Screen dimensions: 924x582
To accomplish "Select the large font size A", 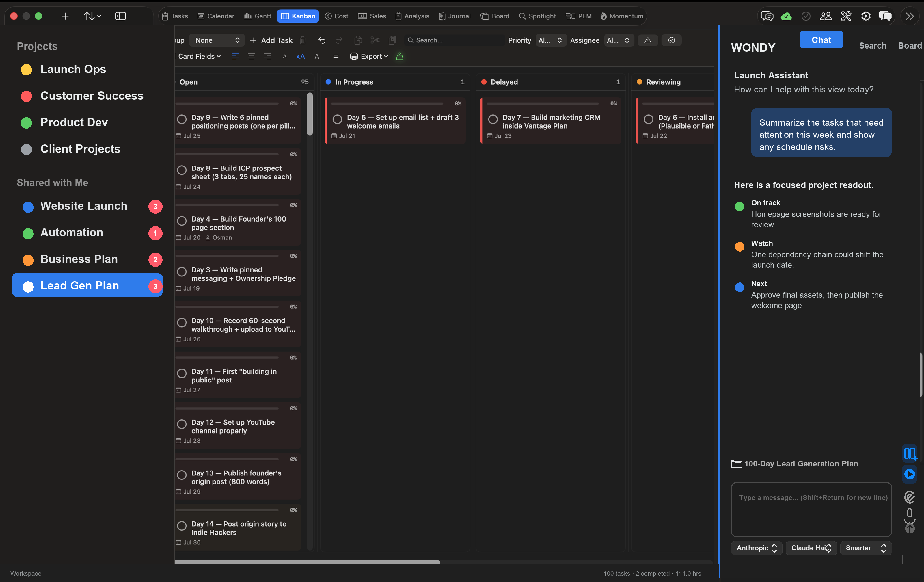I will click(x=317, y=56).
